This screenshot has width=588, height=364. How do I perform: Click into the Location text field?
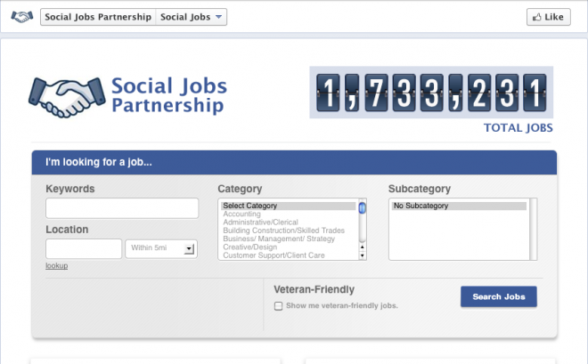tap(84, 248)
